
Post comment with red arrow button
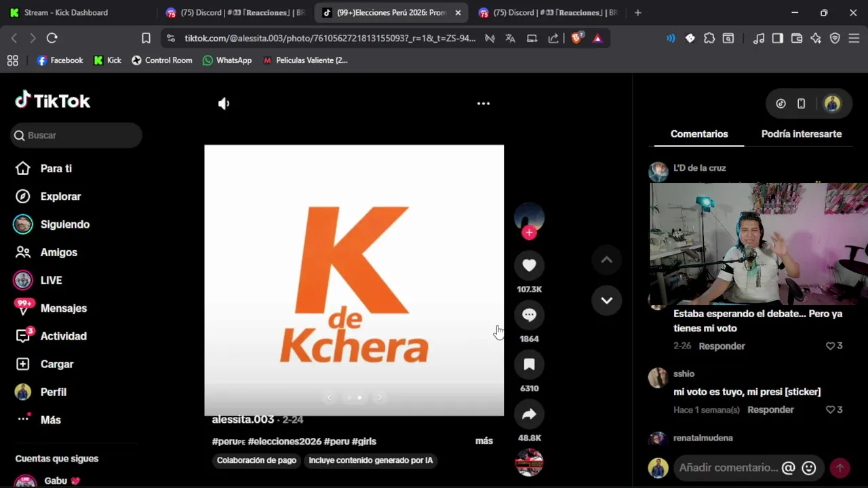point(840,468)
